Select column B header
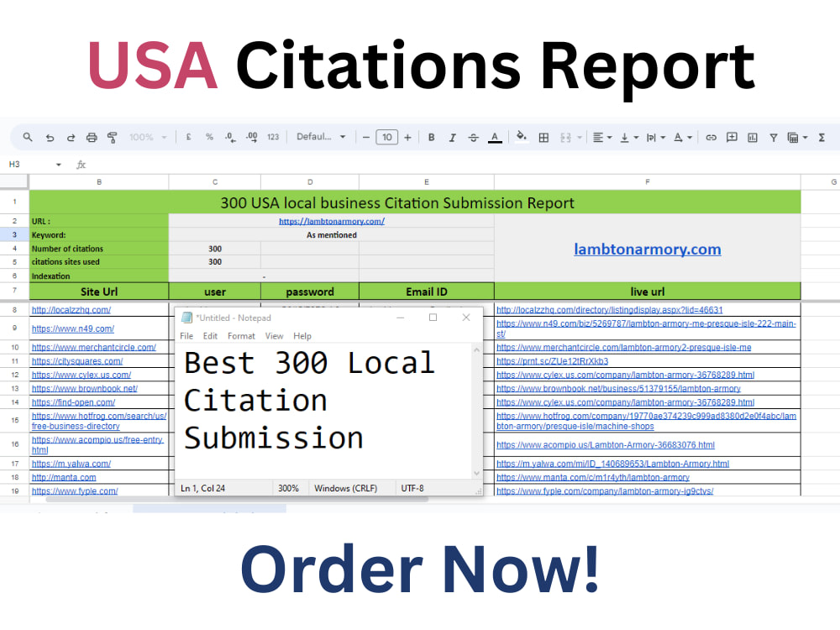The image size is (840, 630). coord(99,182)
